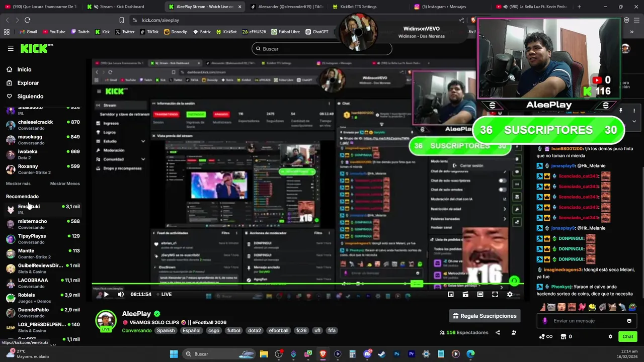Open Robleis recommended channel
644x362 pixels.
click(x=43, y=298)
